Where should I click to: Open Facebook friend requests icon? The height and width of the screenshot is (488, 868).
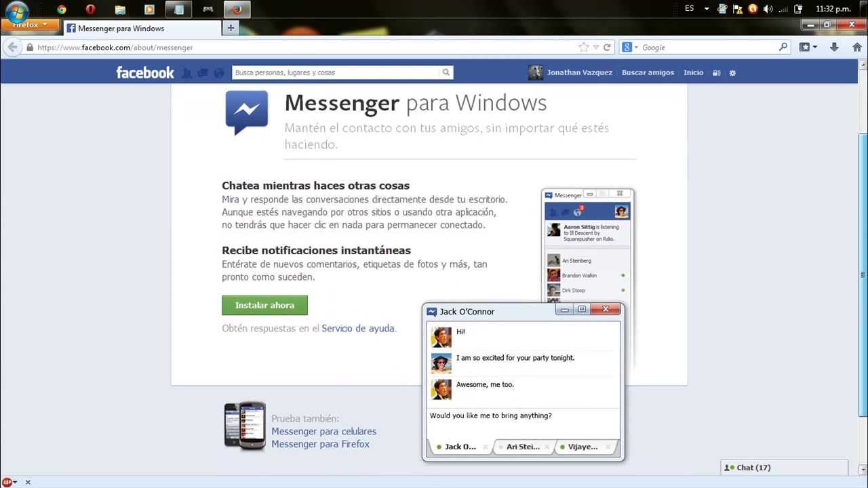pos(187,73)
